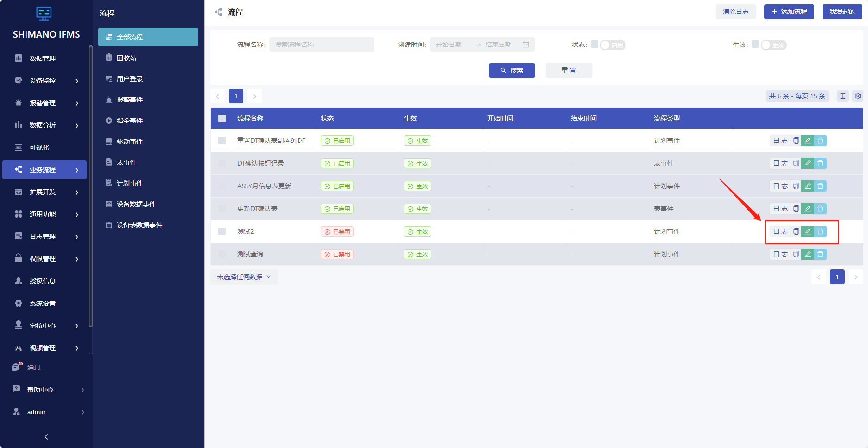Select 全部流程 in the flow submenu
The image size is (868, 448).
[148, 37]
